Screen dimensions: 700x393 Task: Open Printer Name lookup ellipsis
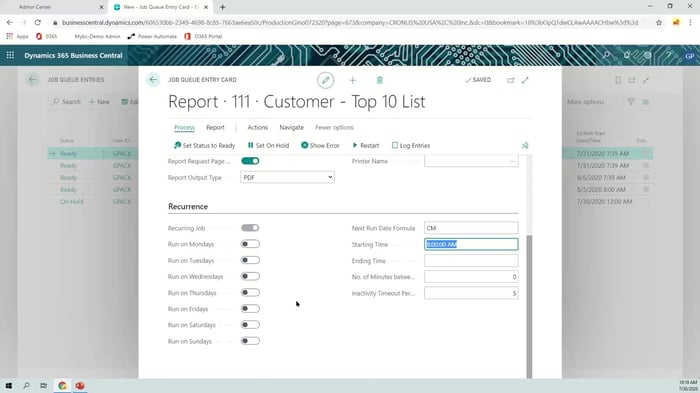tap(512, 161)
